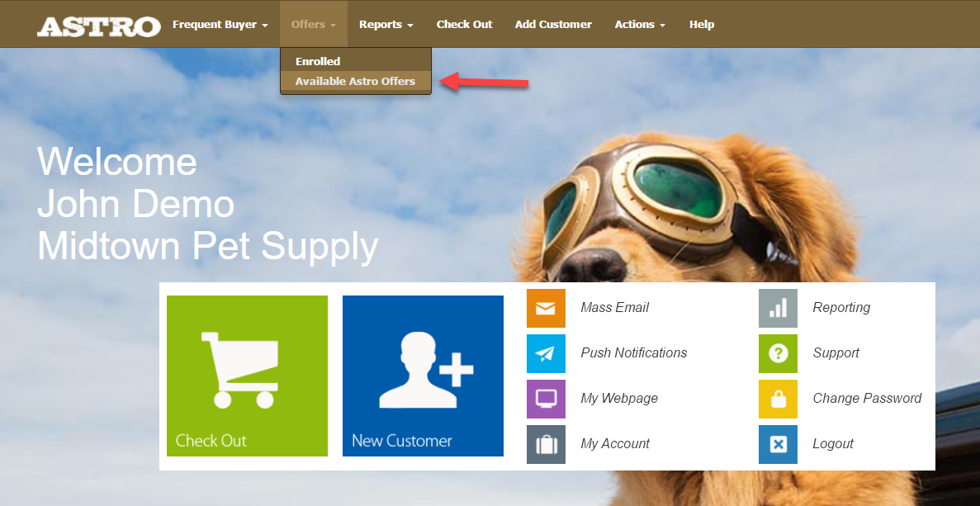Image resolution: width=980 pixels, height=506 pixels.
Task: Open the Reports dropdown menu
Action: click(386, 25)
